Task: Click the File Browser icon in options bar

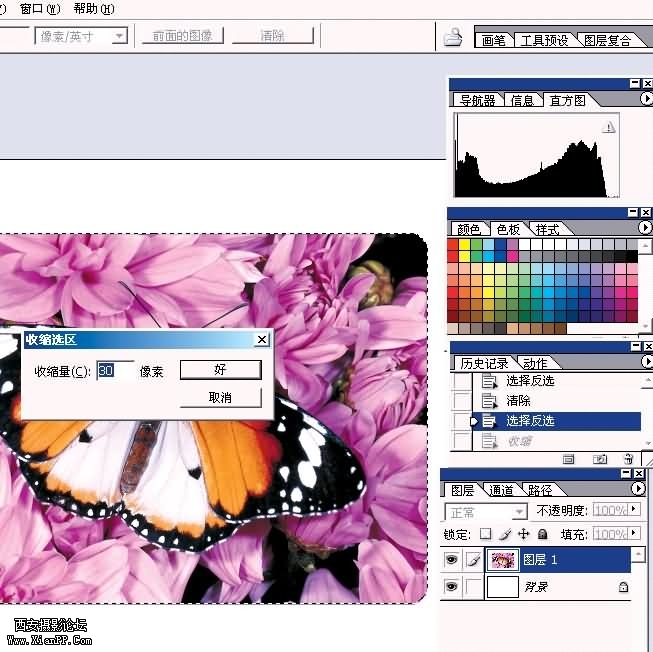Action: coord(453,38)
